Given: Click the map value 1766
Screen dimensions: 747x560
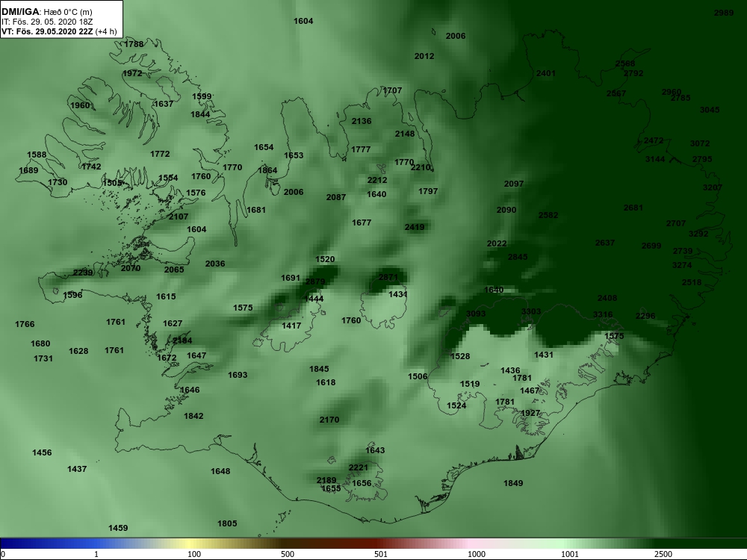Looking at the screenshot, I should pyautogui.click(x=25, y=324).
